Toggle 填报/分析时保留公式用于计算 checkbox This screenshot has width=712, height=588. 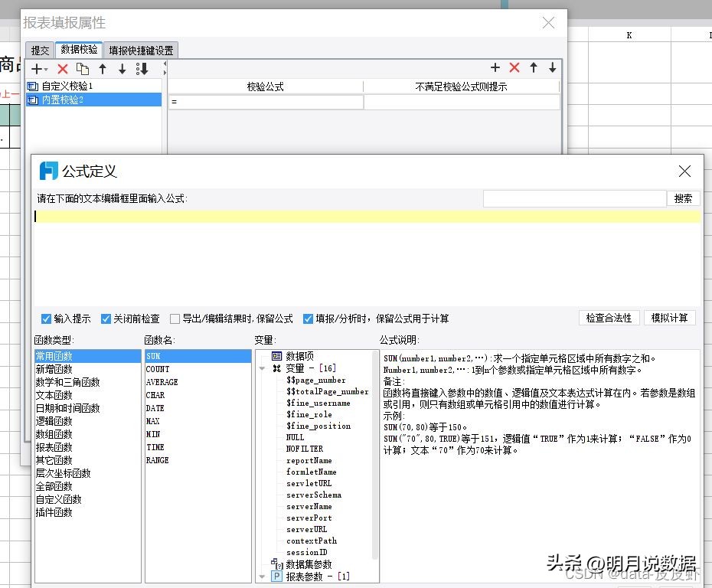(308, 318)
